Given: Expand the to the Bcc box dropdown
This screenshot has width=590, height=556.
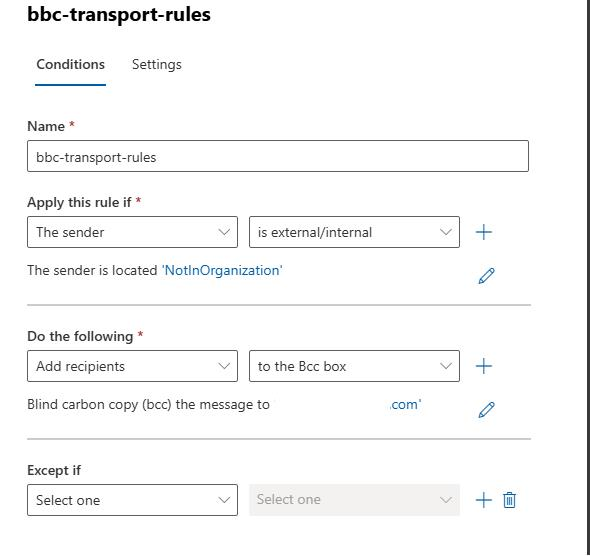Looking at the screenshot, I should [354, 366].
